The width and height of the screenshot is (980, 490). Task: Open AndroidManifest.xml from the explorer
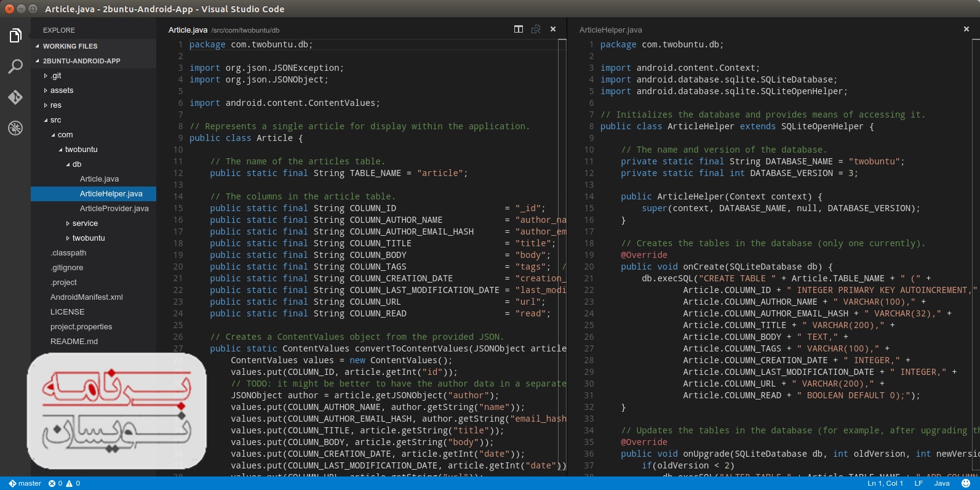(x=86, y=297)
